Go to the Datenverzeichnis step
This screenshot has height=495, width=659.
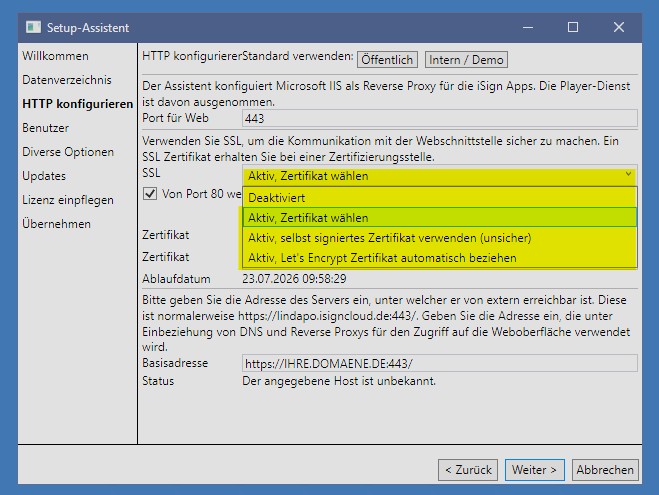point(67,80)
